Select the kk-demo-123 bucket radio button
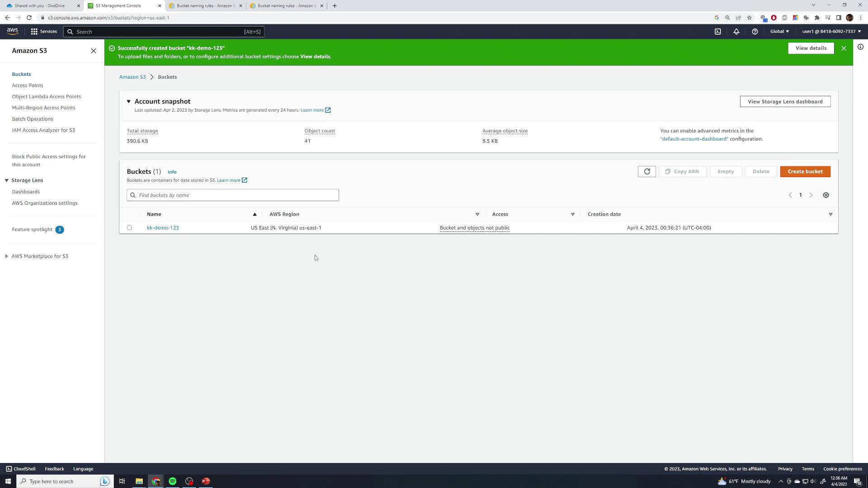 point(129,228)
